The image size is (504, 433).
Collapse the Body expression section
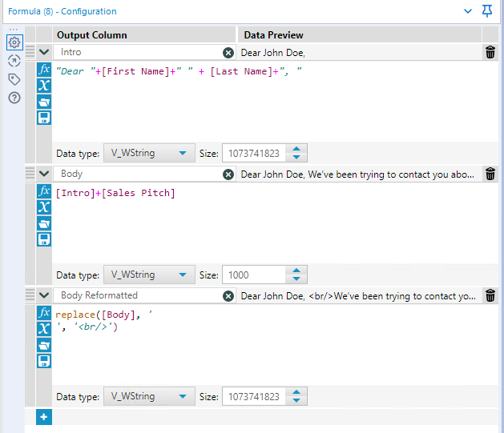tap(44, 174)
